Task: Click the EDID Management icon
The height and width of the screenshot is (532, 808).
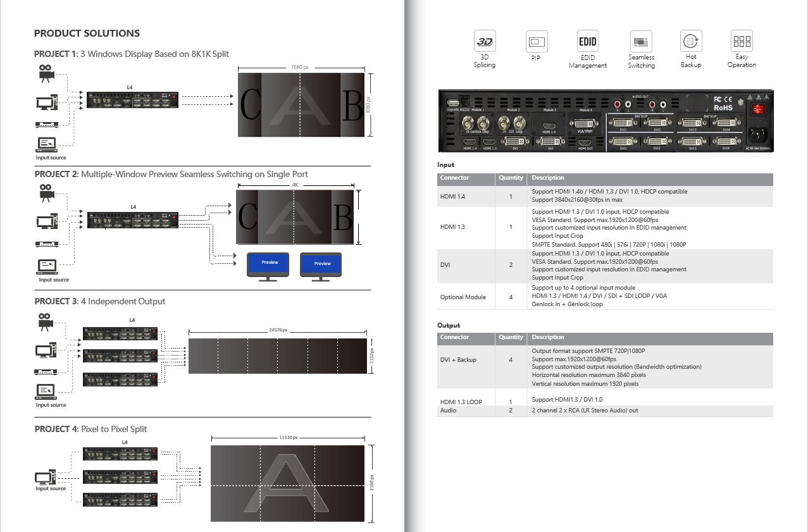Action: [x=588, y=41]
